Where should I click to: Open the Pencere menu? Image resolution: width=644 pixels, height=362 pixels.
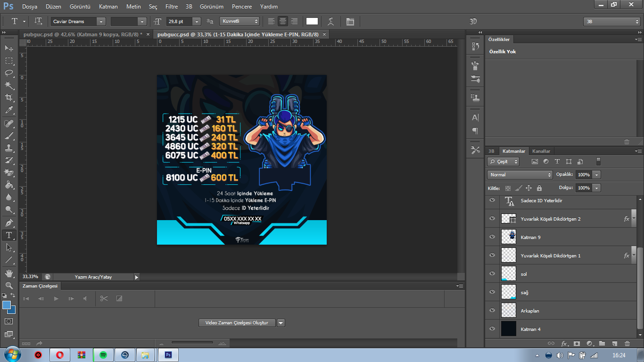[241, 7]
